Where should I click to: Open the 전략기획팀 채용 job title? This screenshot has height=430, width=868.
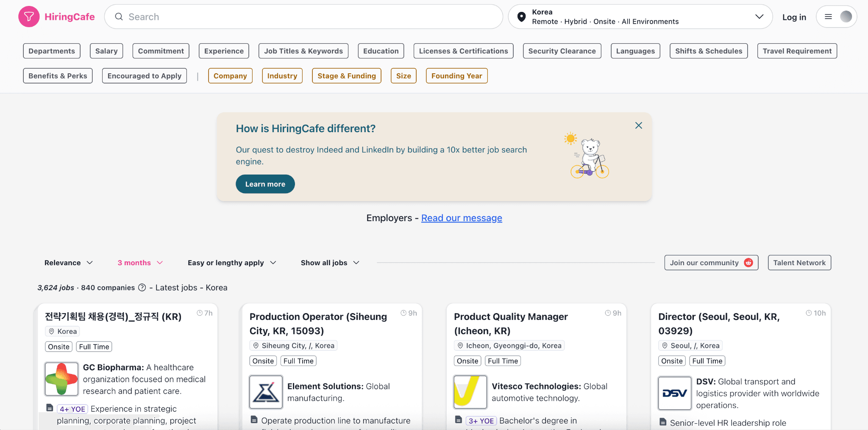click(113, 316)
